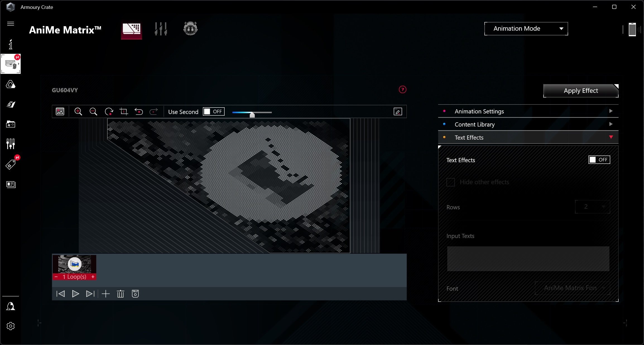644x345 pixels.
Task: Click the phone device icon at top right
Action: pyautogui.click(x=632, y=30)
